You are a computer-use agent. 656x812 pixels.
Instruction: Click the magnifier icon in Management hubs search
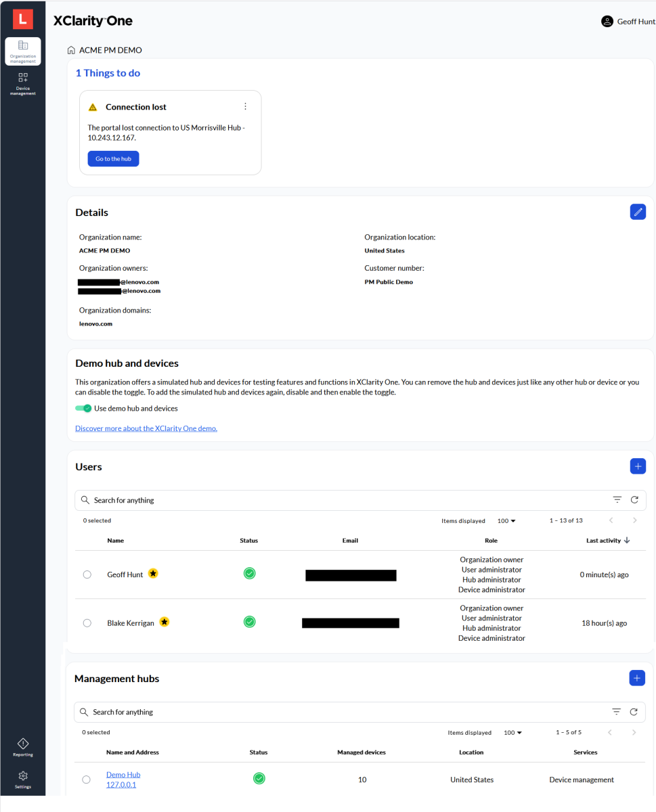[84, 712]
